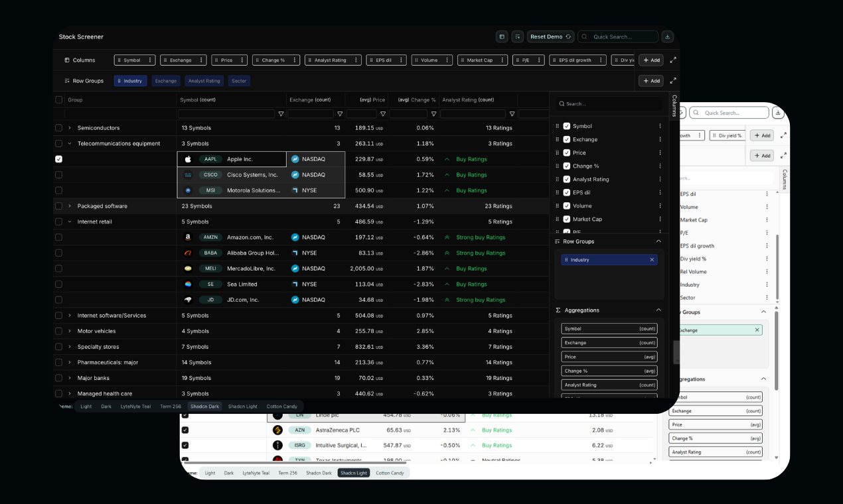Click the filter icon under the Change % column
Image resolution: width=843 pixels, height=504 pixels.
click(x=433, y=114)
